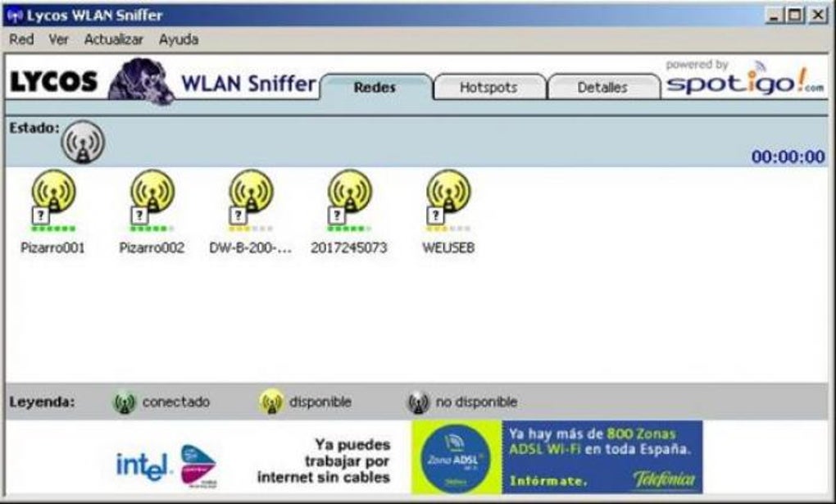This screenshot has height=504, width=836.
Task: Open the Ayuda menu
Action: 179,39
